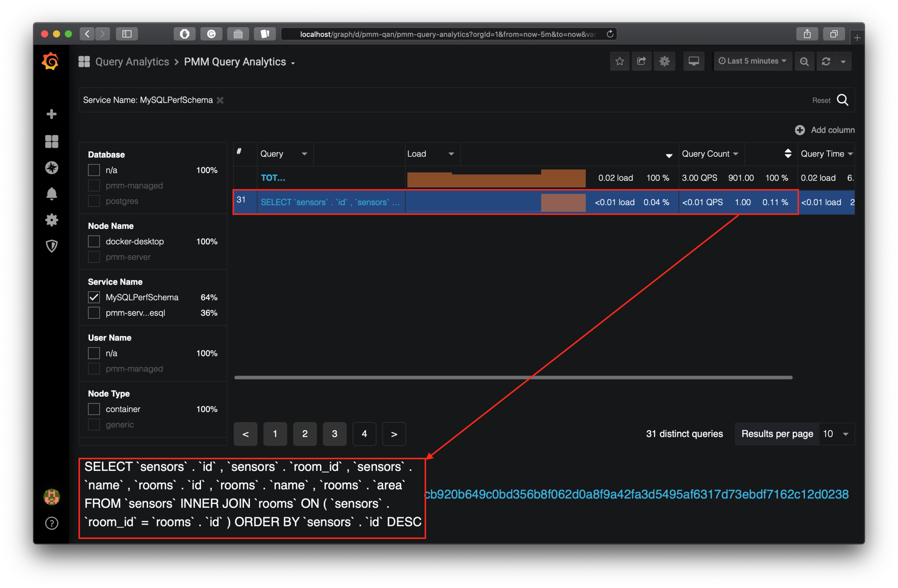898x588 pixels.
Task: Uncheck the MySQLPerfSchema service name filter
Action: tap(94, 297)
